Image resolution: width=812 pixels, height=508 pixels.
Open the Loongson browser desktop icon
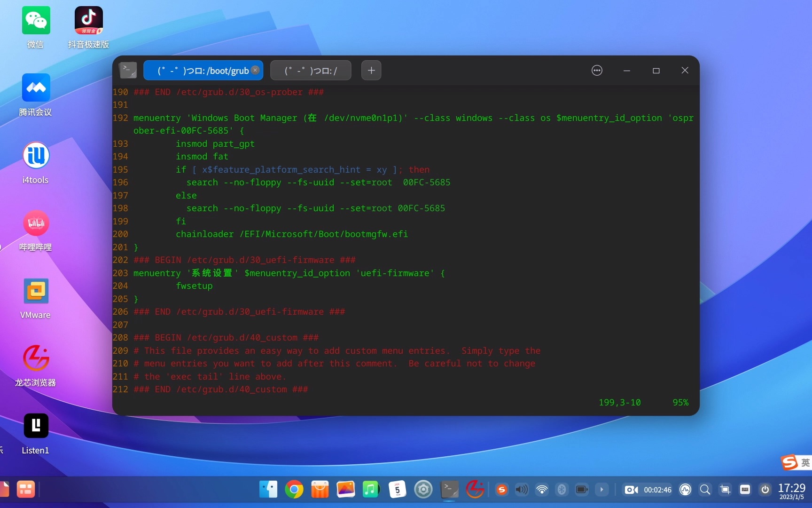[x=36, y=358]
